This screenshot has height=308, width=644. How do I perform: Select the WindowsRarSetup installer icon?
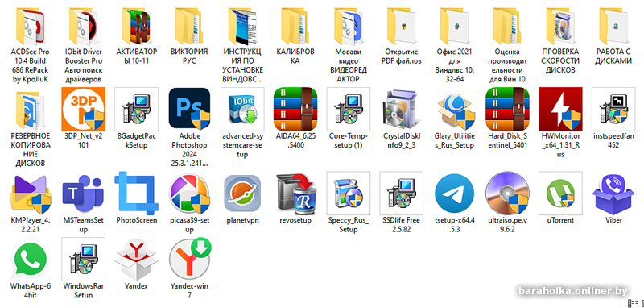coord(84,259)
